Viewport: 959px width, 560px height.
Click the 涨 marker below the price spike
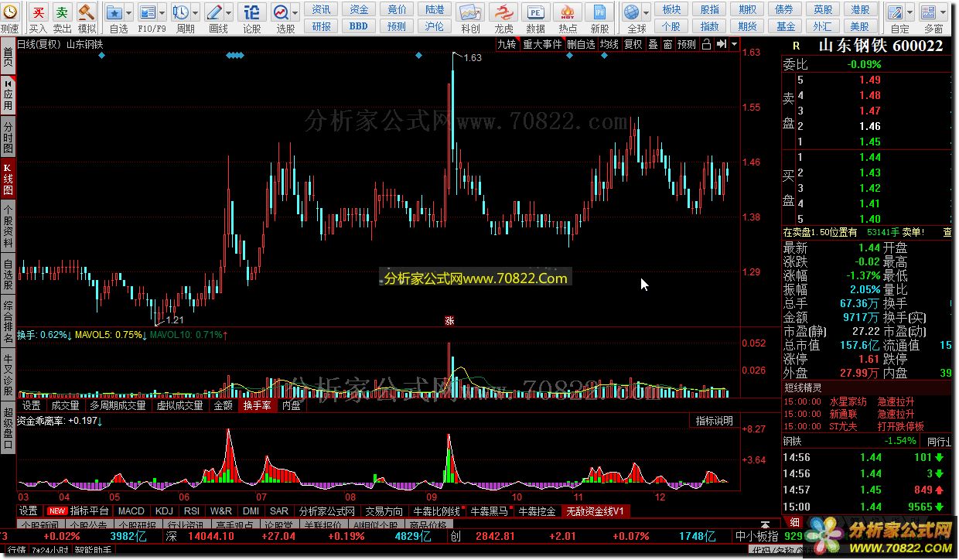point(449,321)
